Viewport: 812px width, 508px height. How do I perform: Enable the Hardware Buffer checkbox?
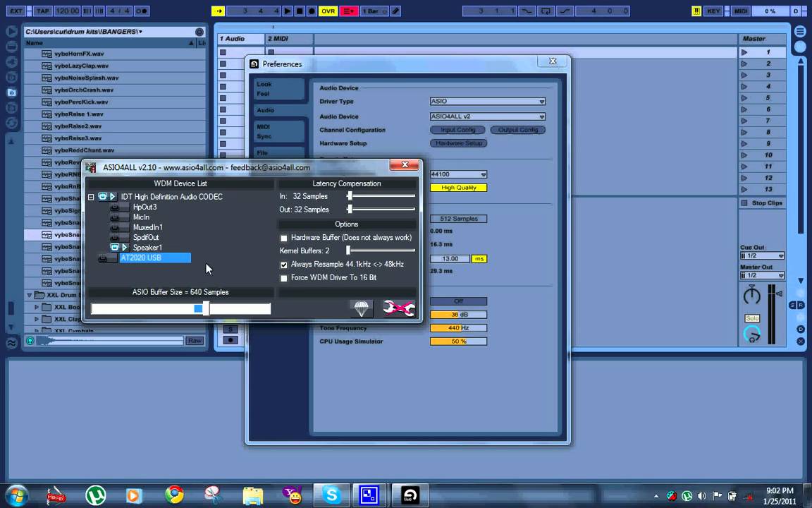(284, 238)
